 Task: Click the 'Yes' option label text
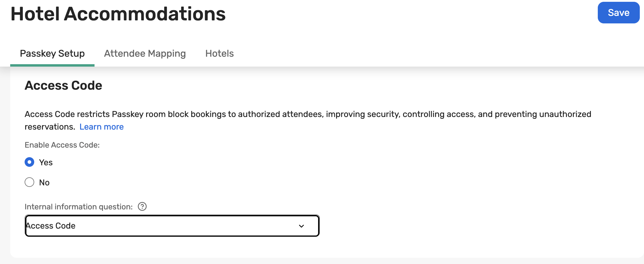coord(46,162)
